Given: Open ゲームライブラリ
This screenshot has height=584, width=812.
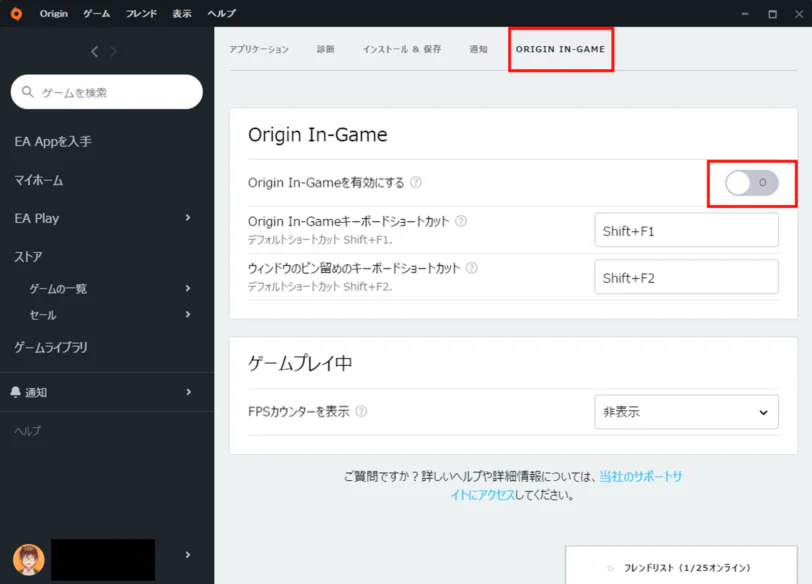Looking at the screenshot, I should point(51,347).
